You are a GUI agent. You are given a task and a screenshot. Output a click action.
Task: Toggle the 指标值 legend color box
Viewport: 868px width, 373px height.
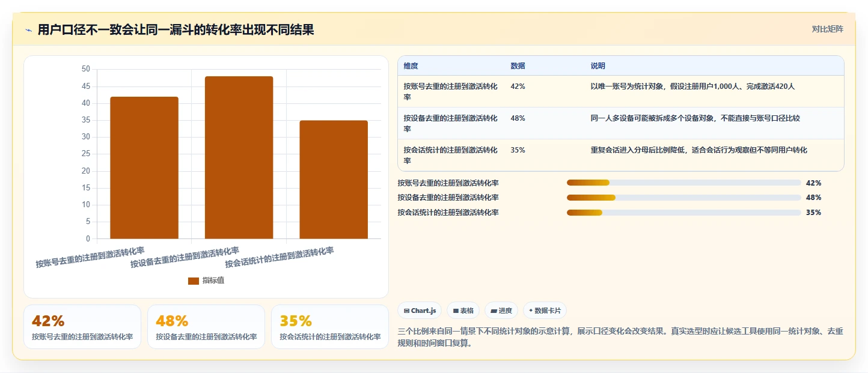pyautogui.click(x=194, y=281)
